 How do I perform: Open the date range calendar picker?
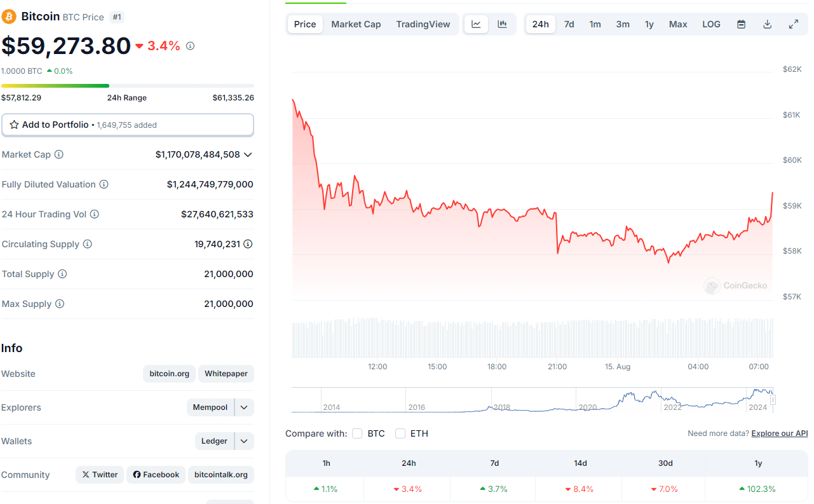click(x=741, y=24)
